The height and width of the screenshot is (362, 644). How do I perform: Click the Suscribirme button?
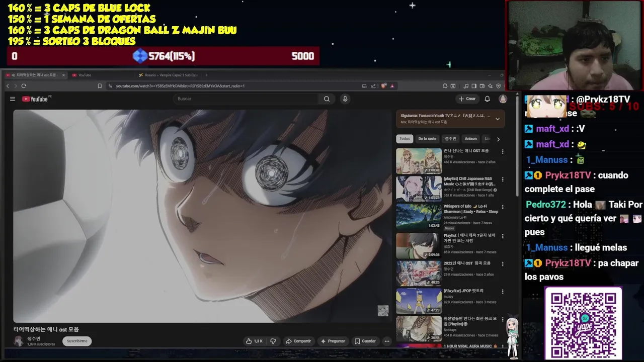(77, 341)
